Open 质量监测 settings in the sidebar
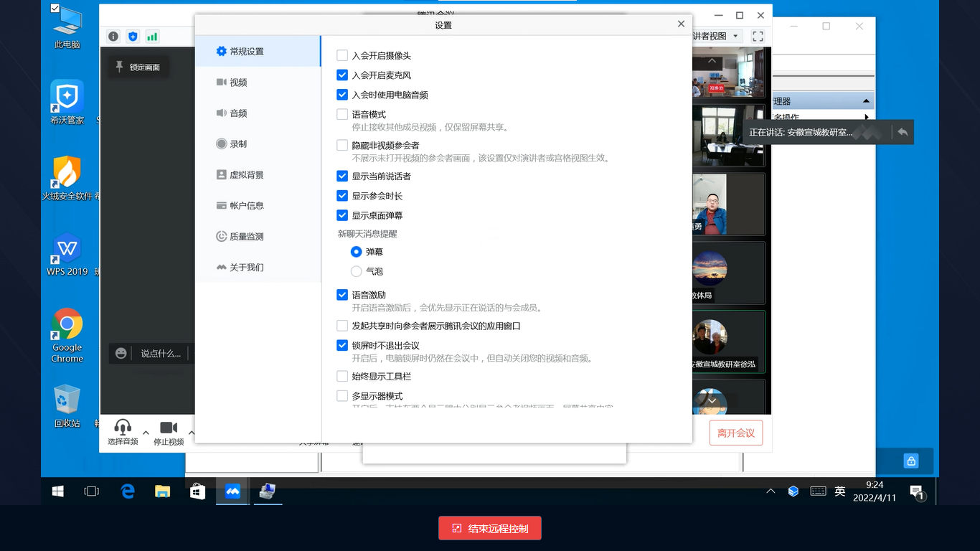This screenshot has height=551, width=980. click(x=258, y=237)
